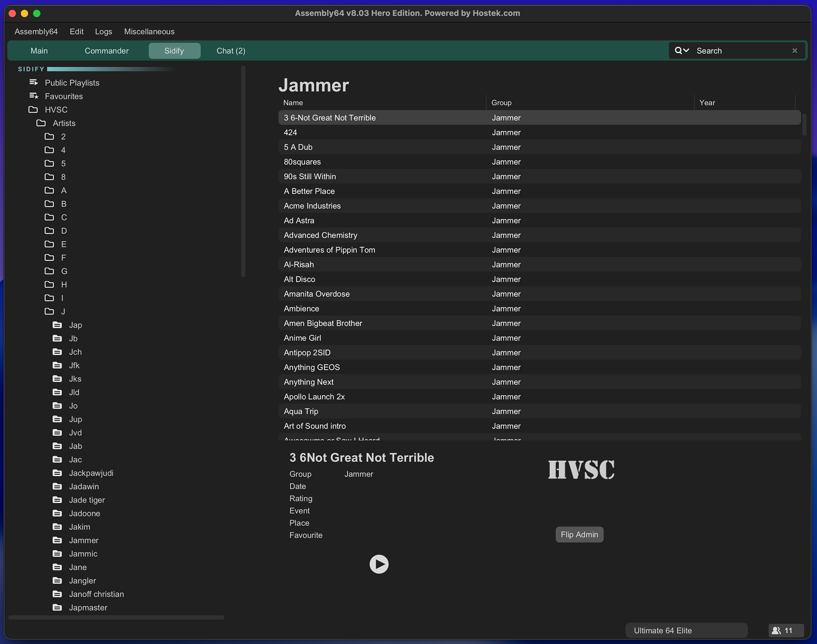
Task: Open the Favourites starred playlist icon
Action: 34,96
